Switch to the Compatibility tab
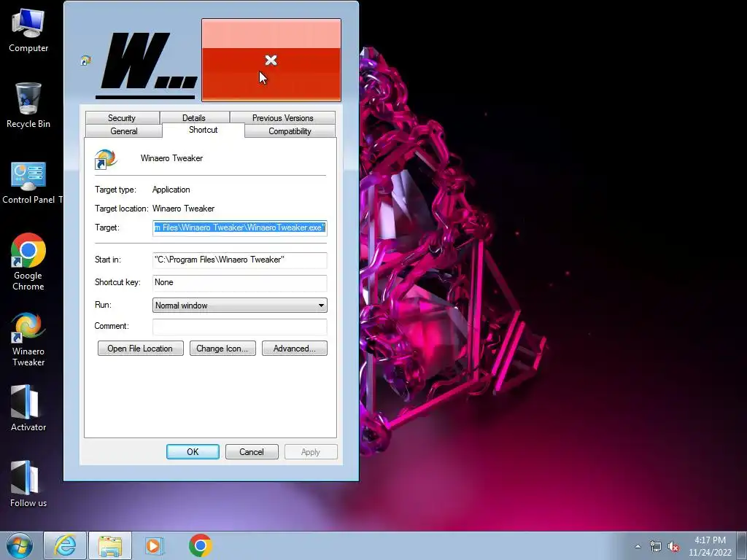The width and height of the screenshot is (747, 560). tap(290, 131)
